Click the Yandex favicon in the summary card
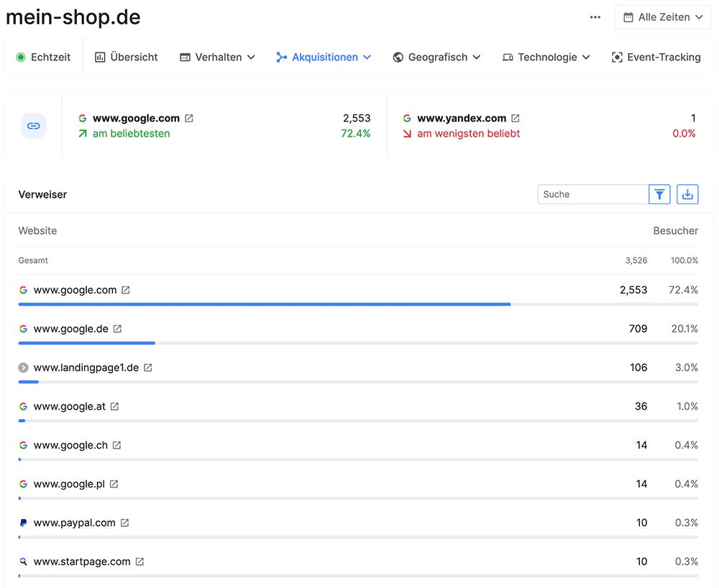Image resolution: width=719 pixels, height=588 pixels. coord(407,118)
